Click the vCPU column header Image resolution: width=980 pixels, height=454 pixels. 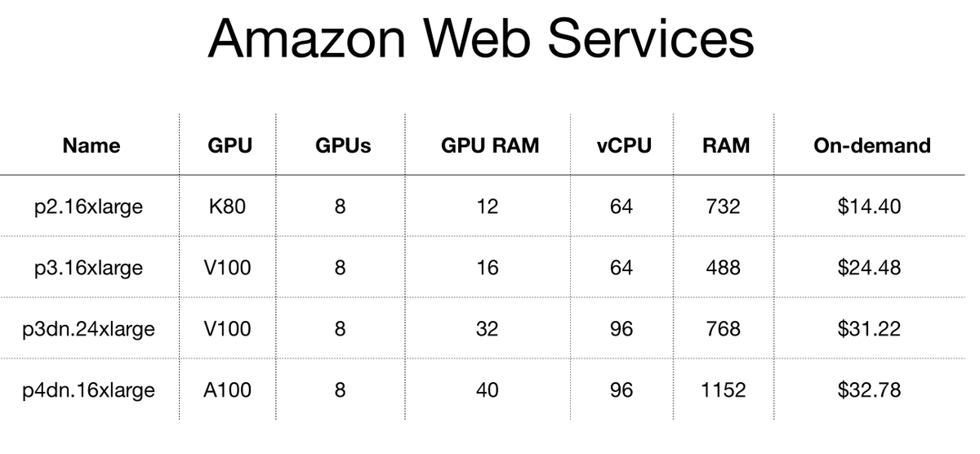624,145
